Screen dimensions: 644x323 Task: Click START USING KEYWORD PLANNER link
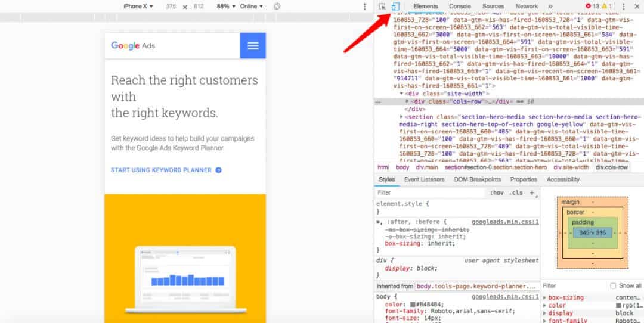(x=161, y=170)
